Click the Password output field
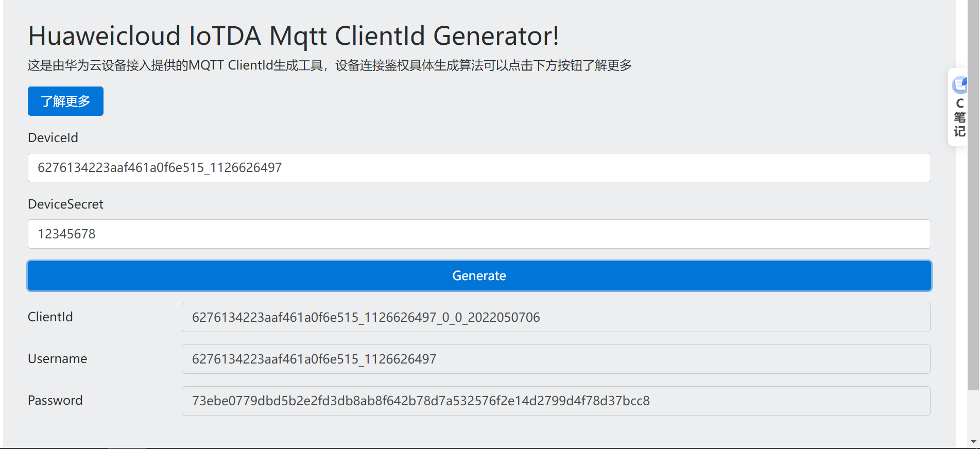Screen dimensions: 980x449 [x=556, y=401]
